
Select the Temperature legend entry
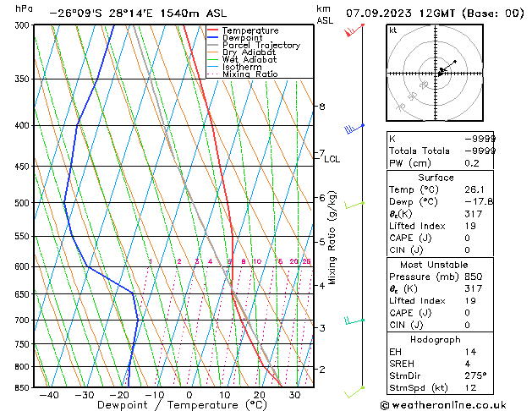250,30
